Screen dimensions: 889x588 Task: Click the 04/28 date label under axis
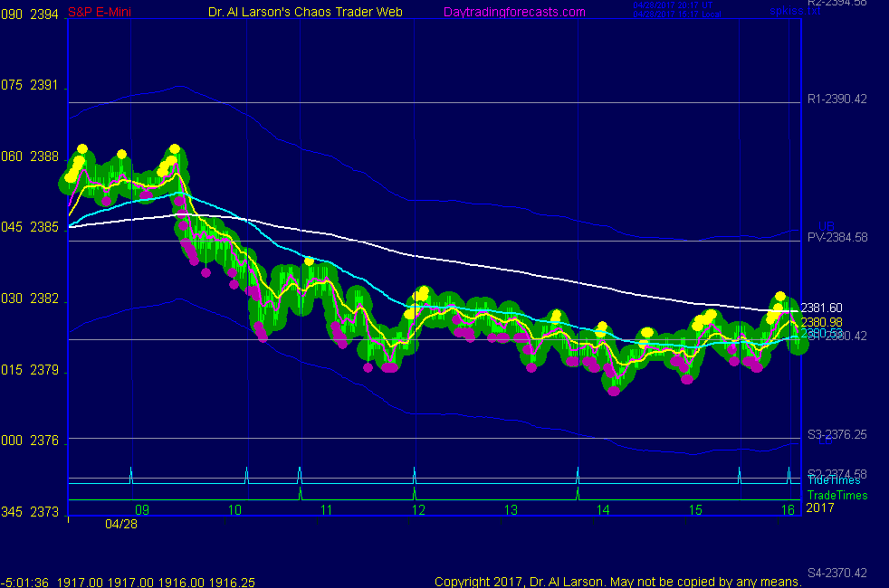pyautogui.click(x=120, y=524)
